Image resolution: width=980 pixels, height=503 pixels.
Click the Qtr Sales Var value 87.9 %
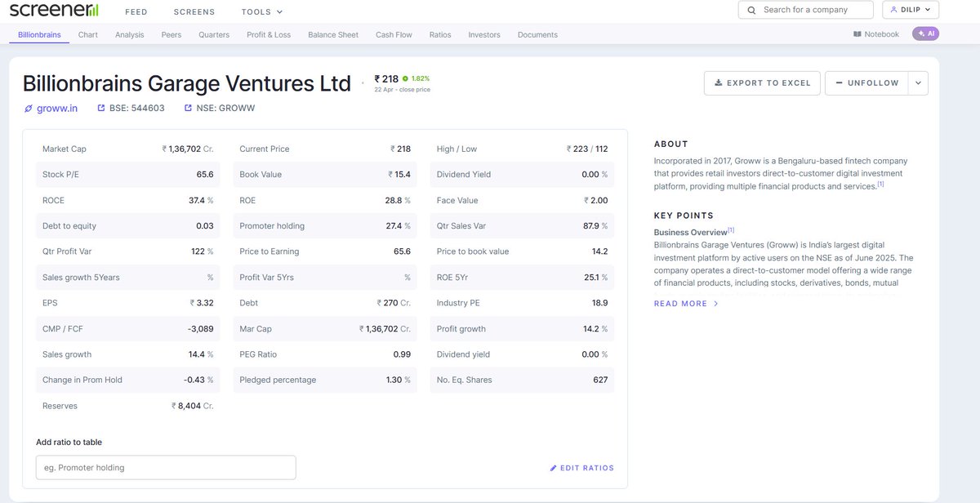595,226
